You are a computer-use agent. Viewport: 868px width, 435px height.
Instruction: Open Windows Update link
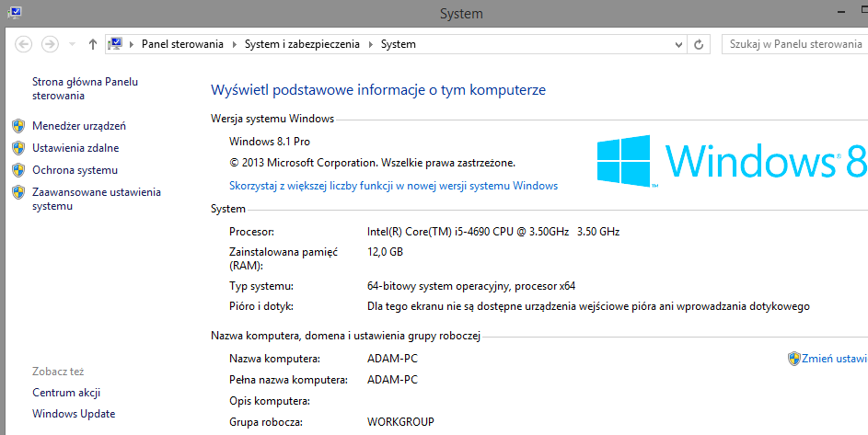point(74,414)
